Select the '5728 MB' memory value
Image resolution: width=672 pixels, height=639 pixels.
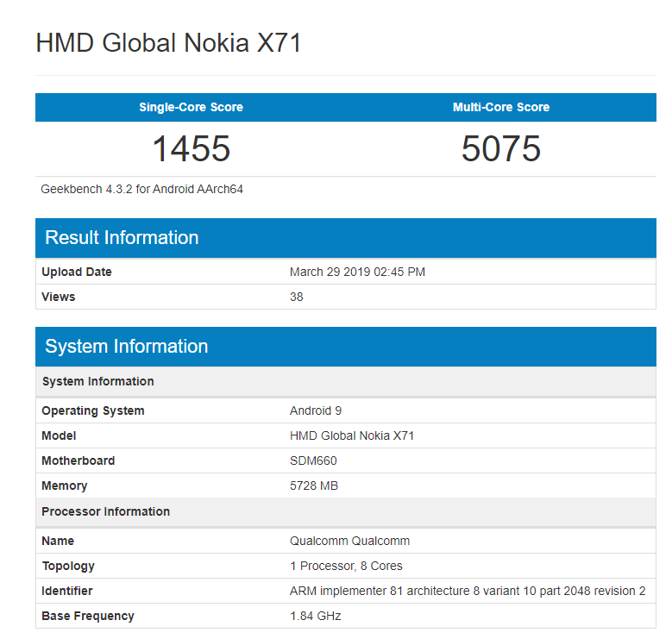314,486
